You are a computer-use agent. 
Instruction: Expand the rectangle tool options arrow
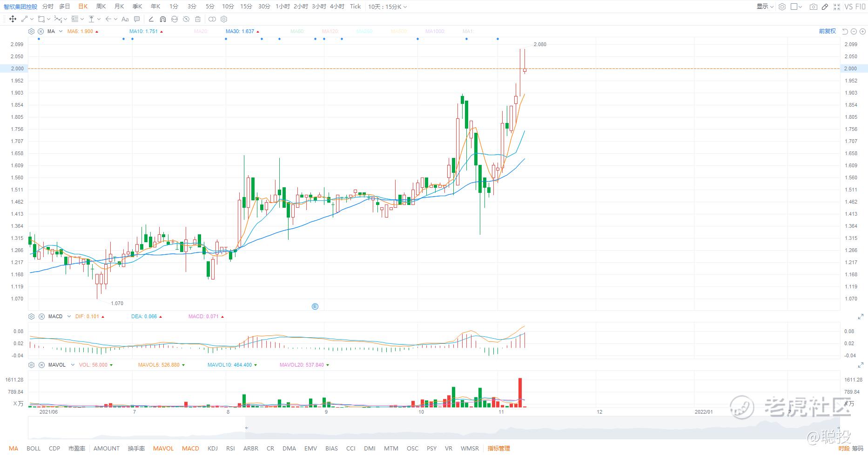48,19
